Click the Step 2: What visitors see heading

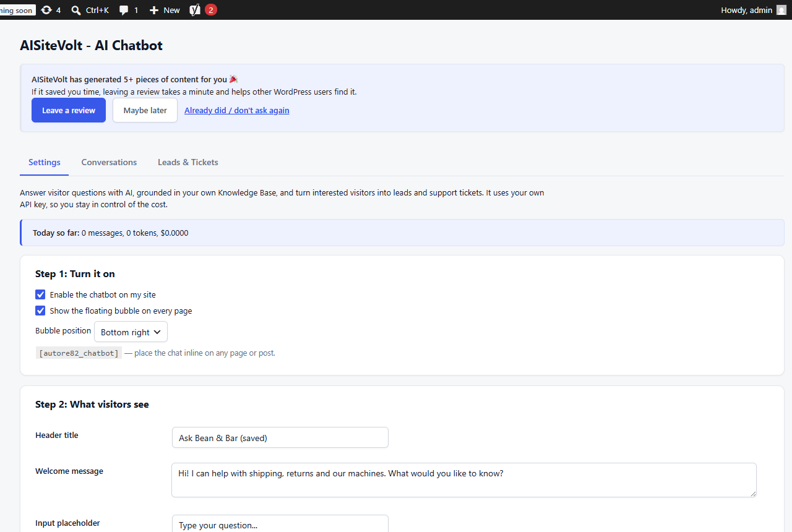pyautogui.click(x=92, y=404)
